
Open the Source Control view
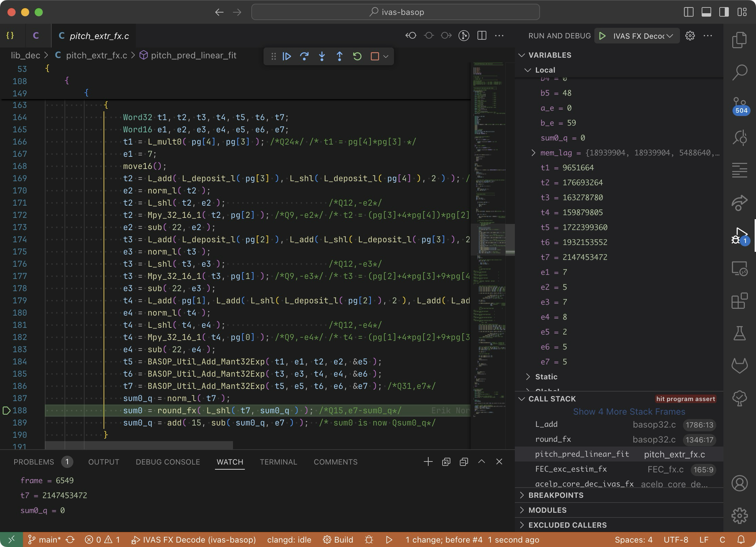(x=739, y=103)
